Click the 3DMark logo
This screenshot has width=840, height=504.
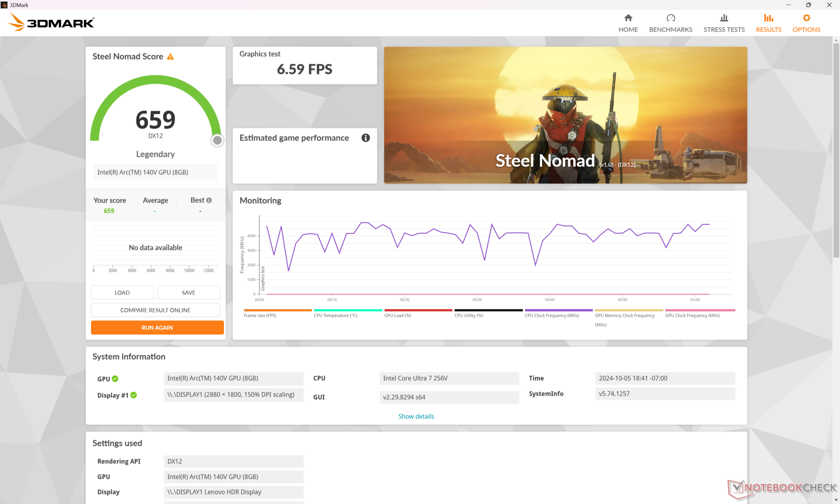click(x=52, y=22)
